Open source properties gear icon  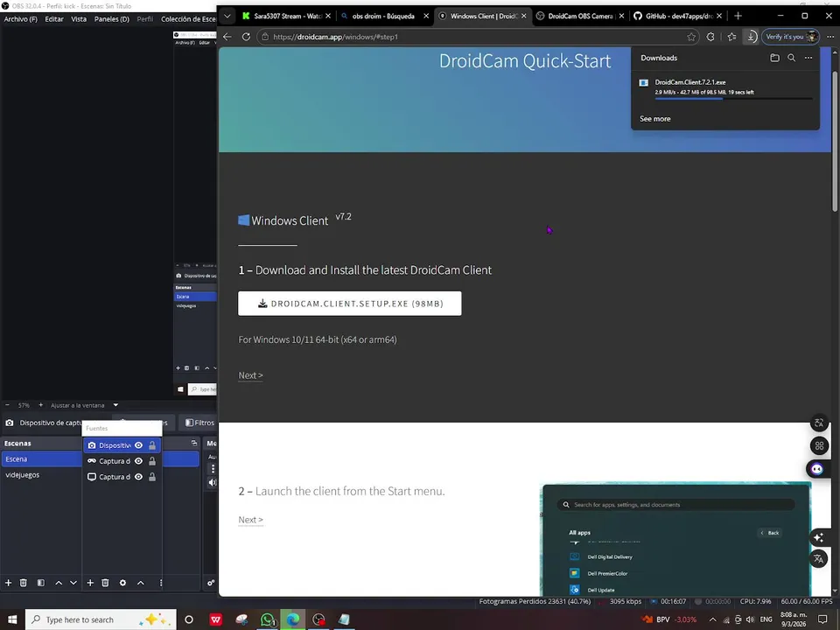click(x=122, y=583)
